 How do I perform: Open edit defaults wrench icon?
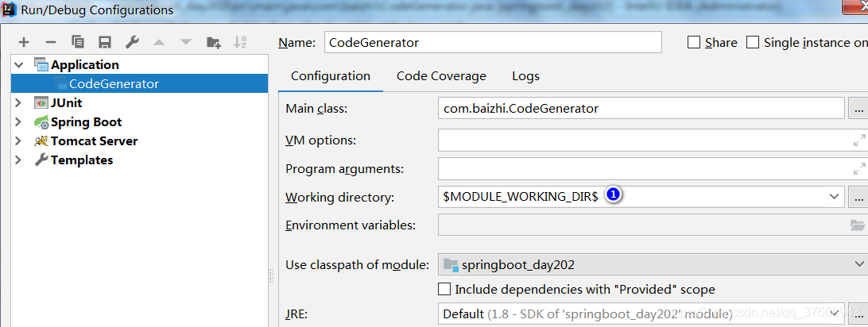pyautogui.click(x=132, y=43)
